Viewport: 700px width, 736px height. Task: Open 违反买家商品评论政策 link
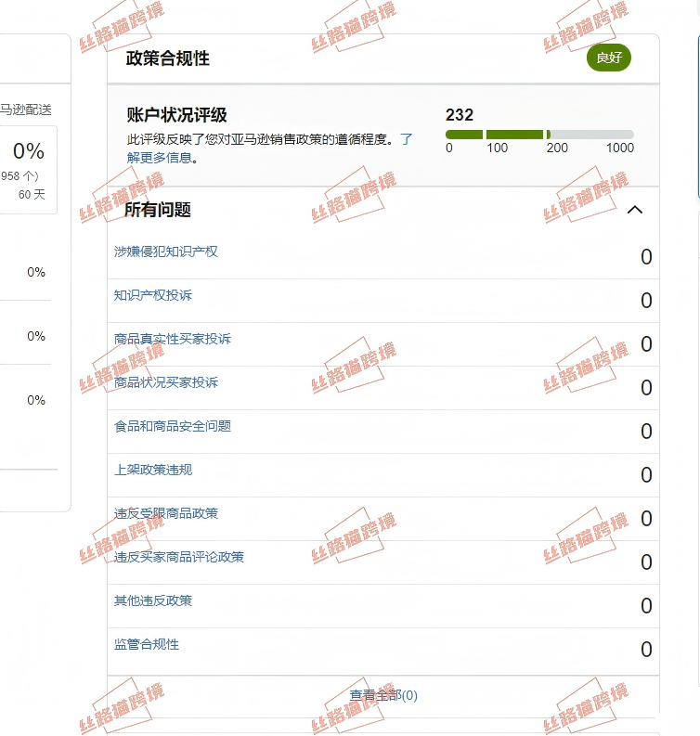(x=179, y=557)
